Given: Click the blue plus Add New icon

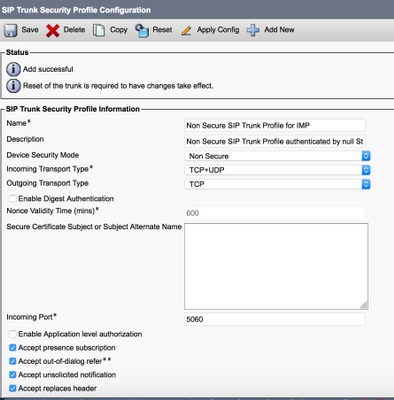Looking at the screenshot, I should pyautogui.click(x=253, y=30).
